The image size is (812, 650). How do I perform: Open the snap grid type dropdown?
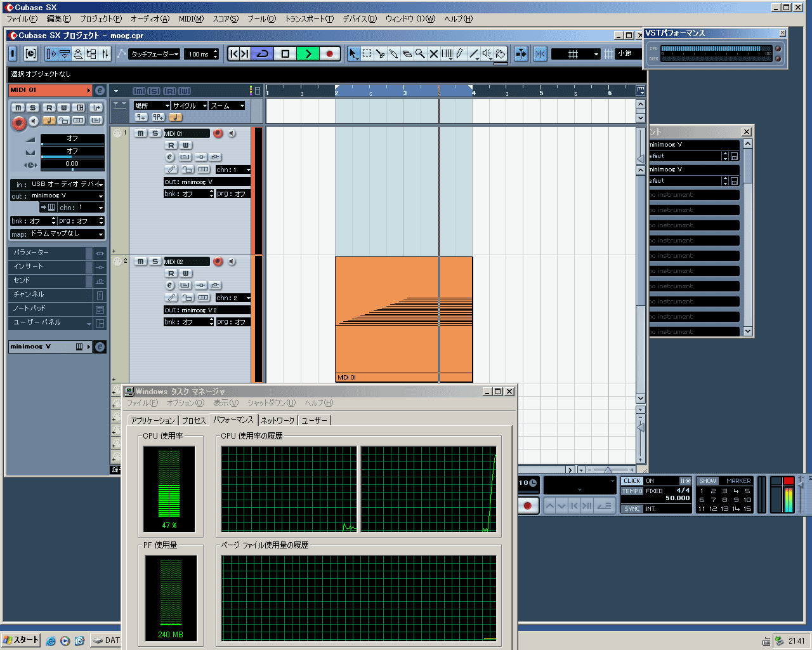point(575,54)
